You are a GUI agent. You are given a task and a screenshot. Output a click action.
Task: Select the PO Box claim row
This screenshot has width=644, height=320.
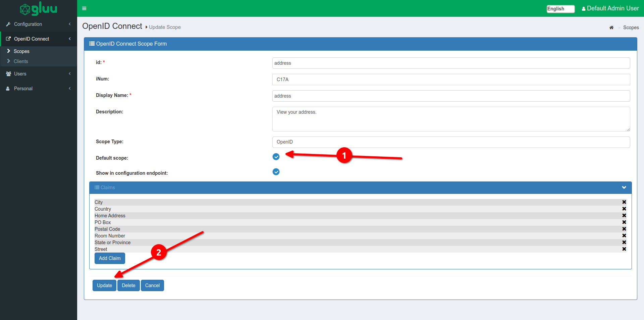coord(361,222)
